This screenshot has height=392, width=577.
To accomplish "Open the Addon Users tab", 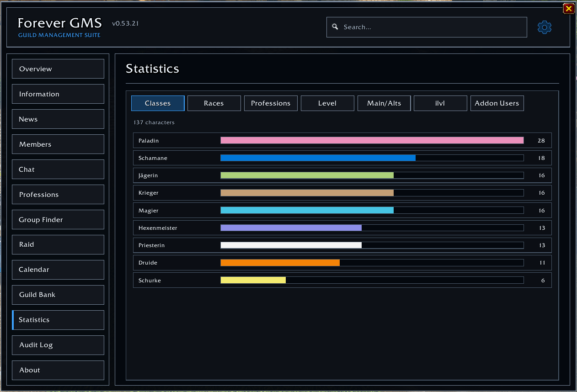I will [497, 103].
